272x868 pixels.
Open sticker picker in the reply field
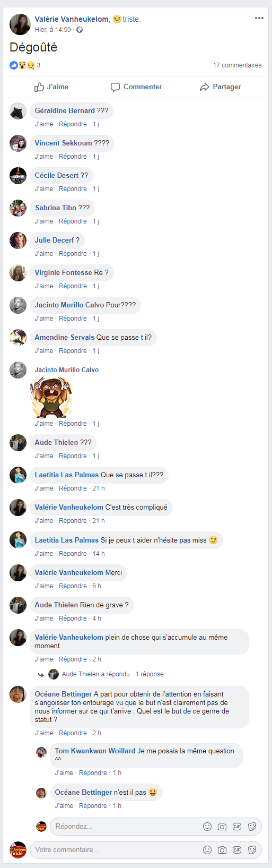click(252, 827)
